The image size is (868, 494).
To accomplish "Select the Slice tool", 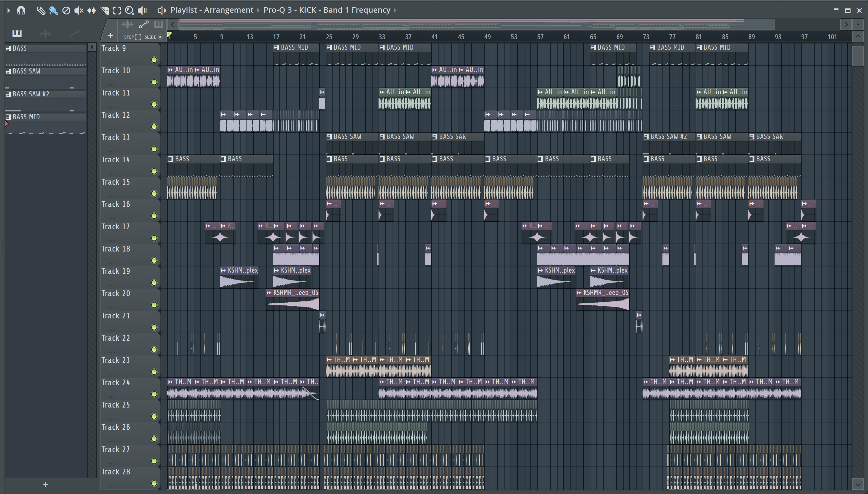I will tap(105, 11).
